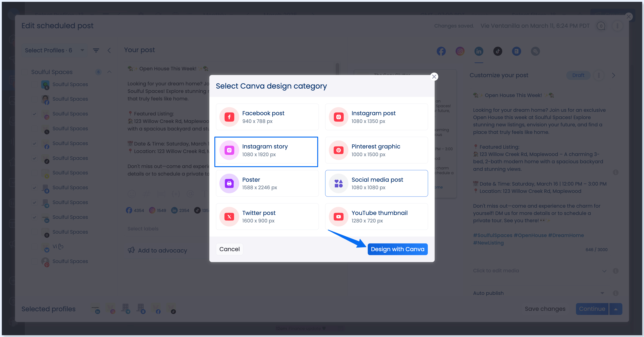Select the YouTube thumbnail category

pos(376,217)
